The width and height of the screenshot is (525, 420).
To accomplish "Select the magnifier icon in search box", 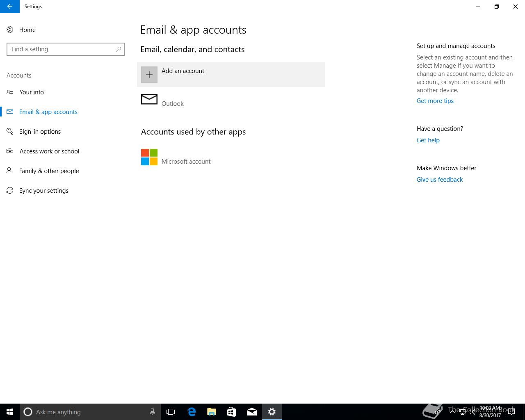I will 119,49.
